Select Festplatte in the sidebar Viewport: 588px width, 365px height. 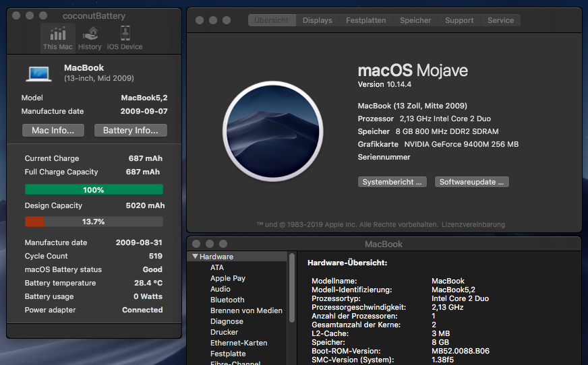(x=228, y=354)
